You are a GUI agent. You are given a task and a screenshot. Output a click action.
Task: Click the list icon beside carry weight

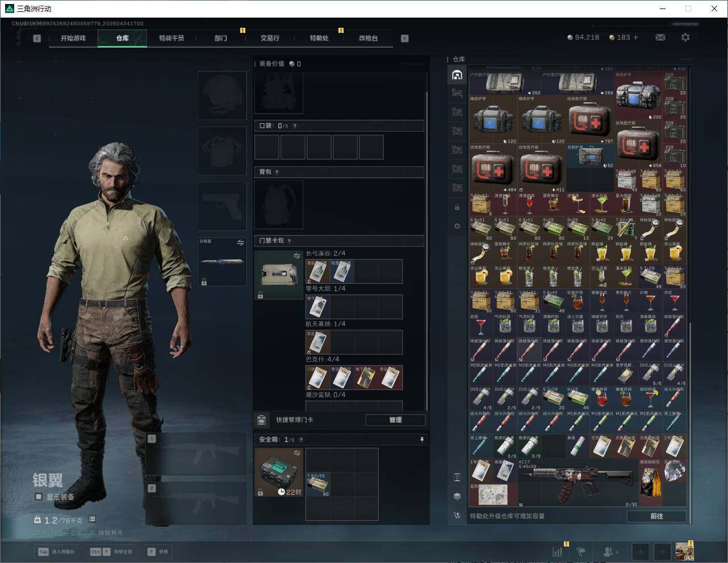point(92,519)
